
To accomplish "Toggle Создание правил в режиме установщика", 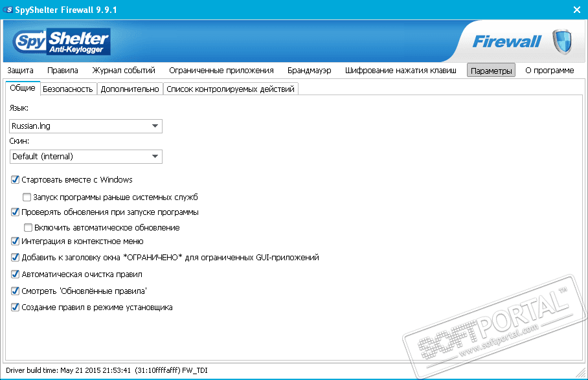I will tap(15, 307).
